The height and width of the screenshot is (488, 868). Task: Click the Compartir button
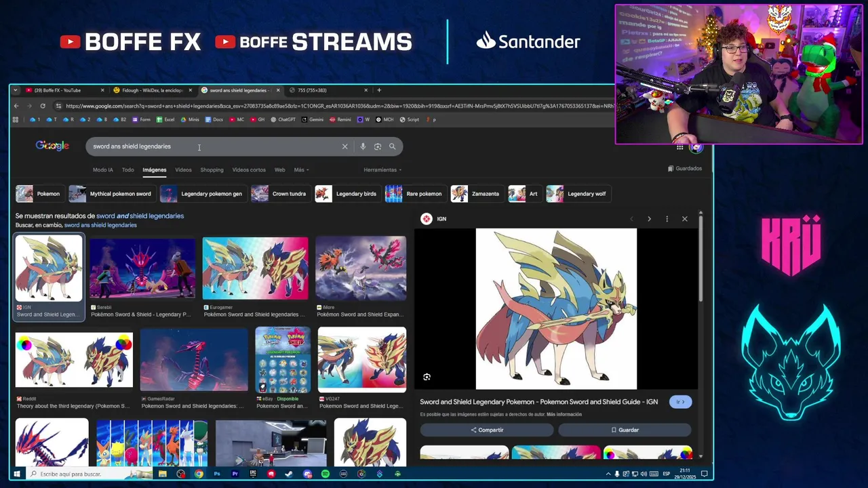click(x=487, y=430)
